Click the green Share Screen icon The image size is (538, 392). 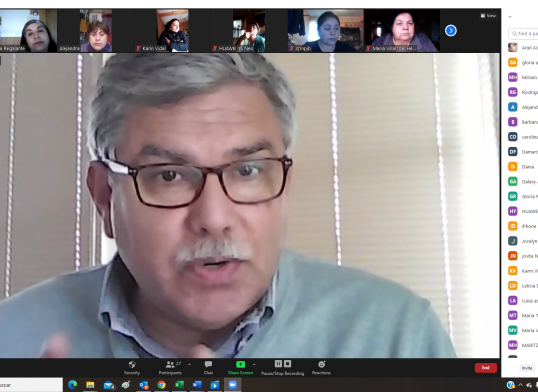(241, 364)
